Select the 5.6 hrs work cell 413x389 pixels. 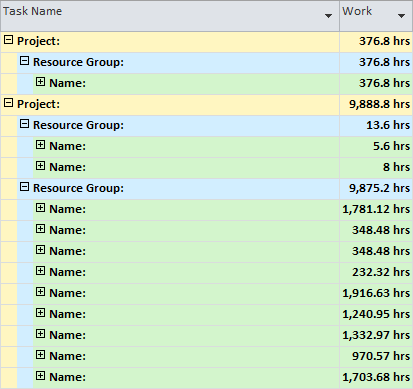tap(376, 147)
